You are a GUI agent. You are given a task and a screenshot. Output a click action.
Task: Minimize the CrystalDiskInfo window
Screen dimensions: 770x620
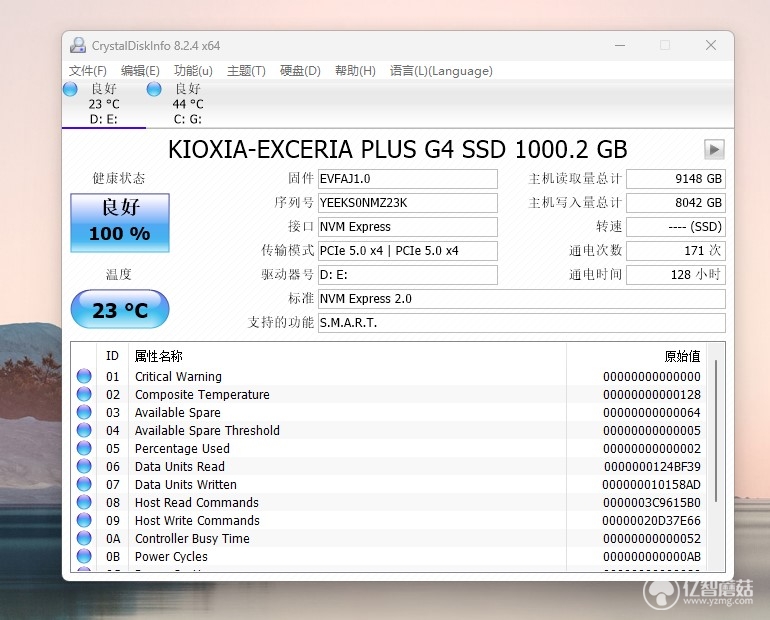(x=620, y=45)
